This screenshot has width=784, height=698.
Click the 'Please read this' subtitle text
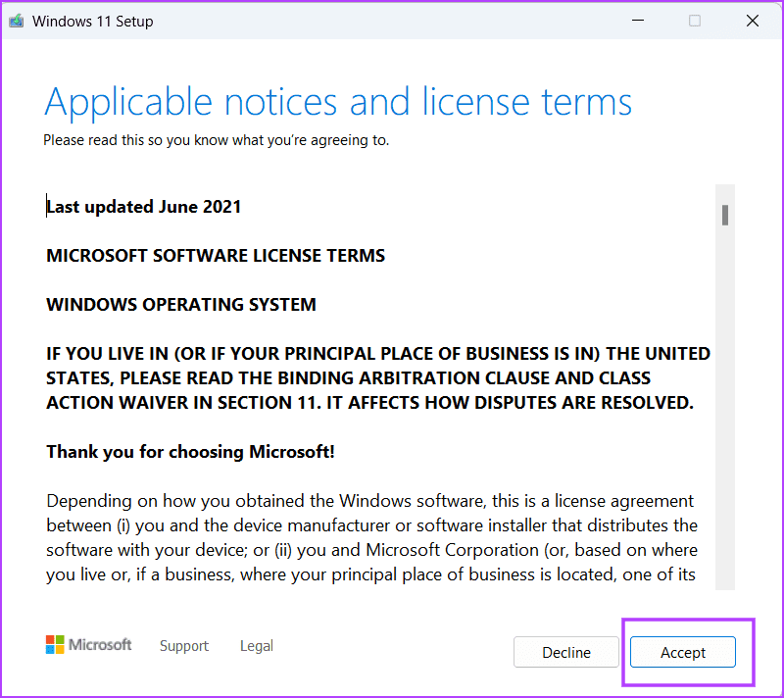(216, 140)
